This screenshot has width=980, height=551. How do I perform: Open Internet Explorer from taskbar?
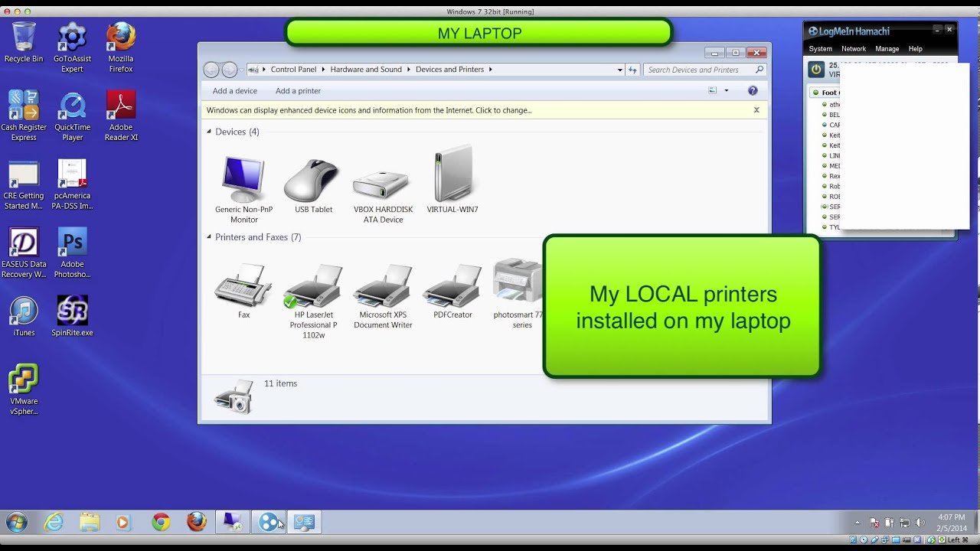[x=54, y=523]
